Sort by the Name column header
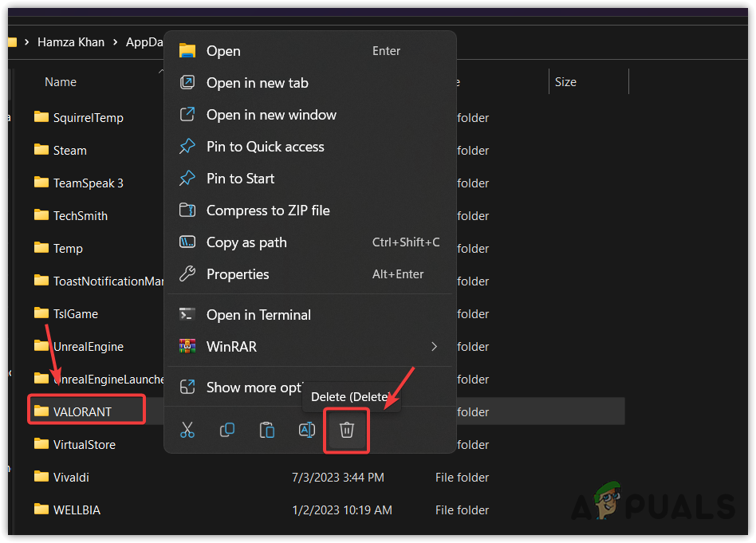This screenshot has width=756, height=543. tap(61, 82)
